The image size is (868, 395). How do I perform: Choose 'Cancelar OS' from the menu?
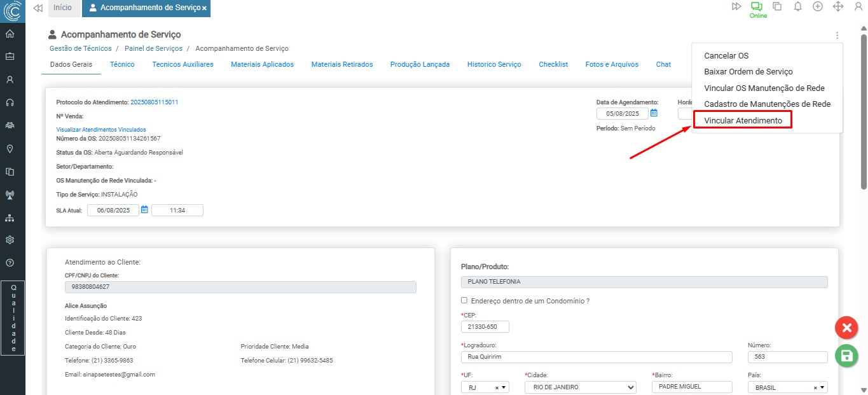[x=726, y=56]
